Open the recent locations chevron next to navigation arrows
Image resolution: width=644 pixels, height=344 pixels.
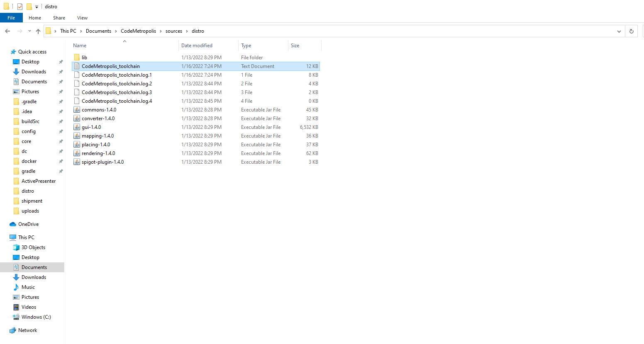click(x=29, y=31)
